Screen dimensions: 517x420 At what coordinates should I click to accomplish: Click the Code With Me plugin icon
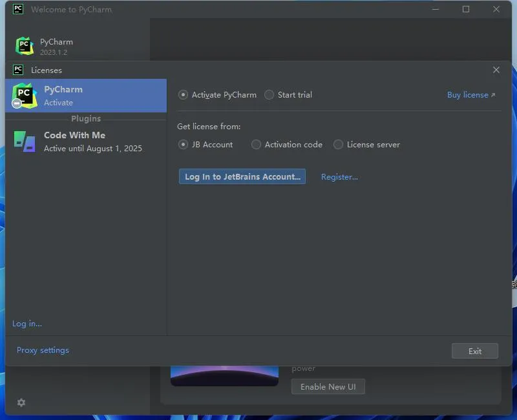pos(25,142)
